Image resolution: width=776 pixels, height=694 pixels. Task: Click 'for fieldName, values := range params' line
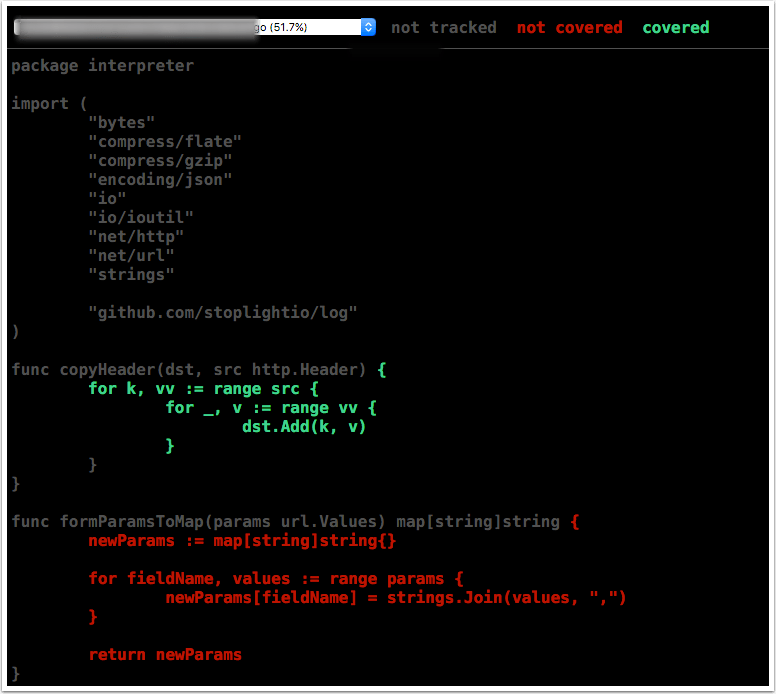click(x=276, y=579)
